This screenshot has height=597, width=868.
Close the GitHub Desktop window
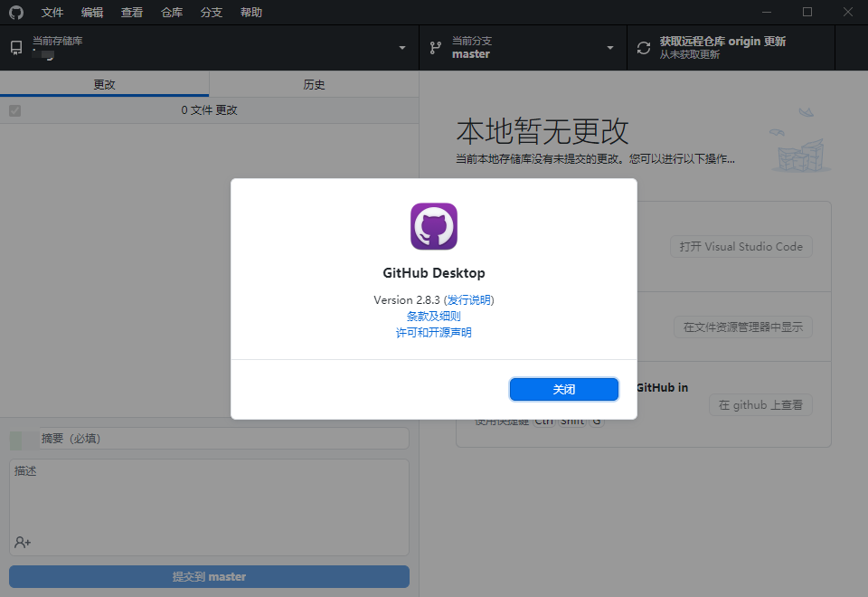(x=847, y=12)
